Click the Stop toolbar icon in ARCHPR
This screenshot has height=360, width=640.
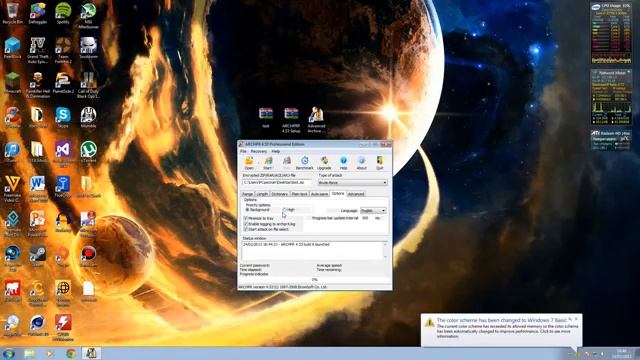[287, 162]
